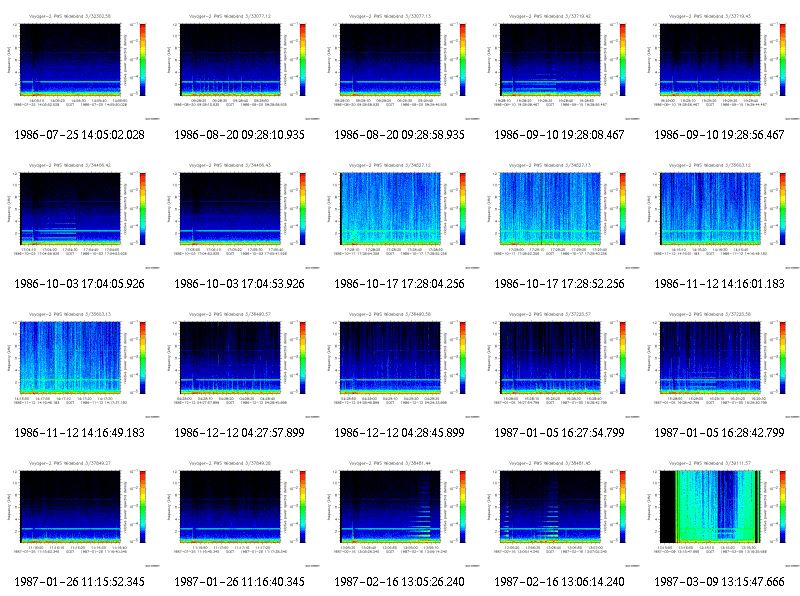Viewport: 800px width, 596px height.
Task: Open spectrogram thumbnail dated 1986-10-17 17:28:04.256
Action: 399,215
